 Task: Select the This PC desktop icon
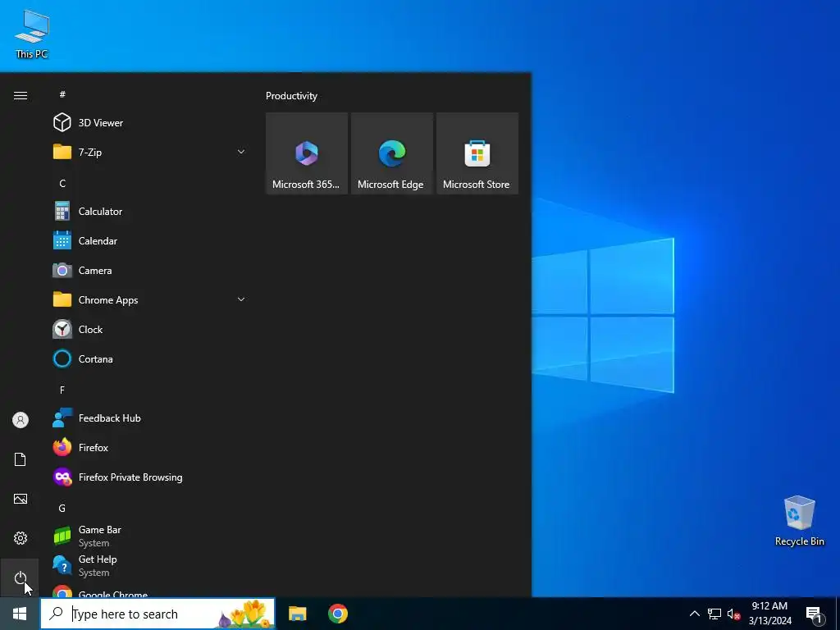32,34
